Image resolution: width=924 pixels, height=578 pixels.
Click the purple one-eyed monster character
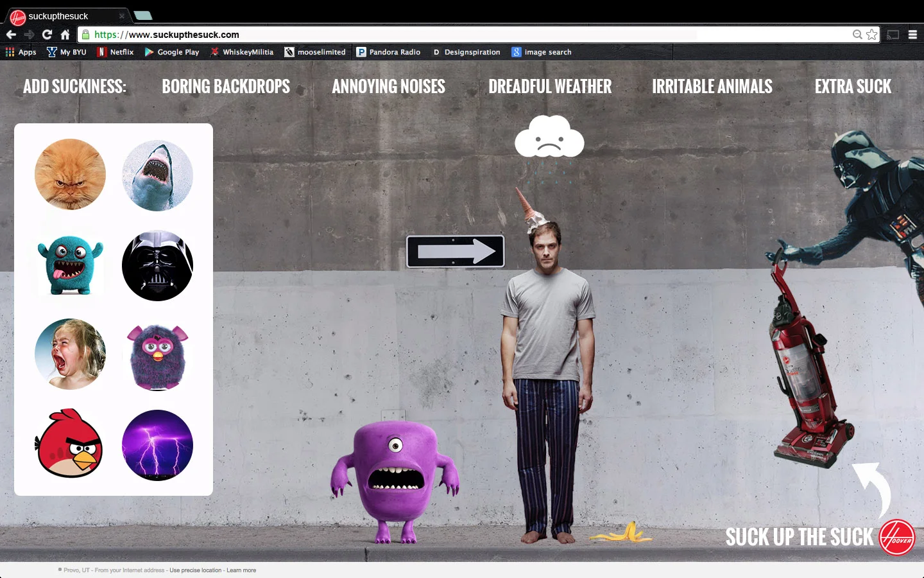tap(395, 482)
